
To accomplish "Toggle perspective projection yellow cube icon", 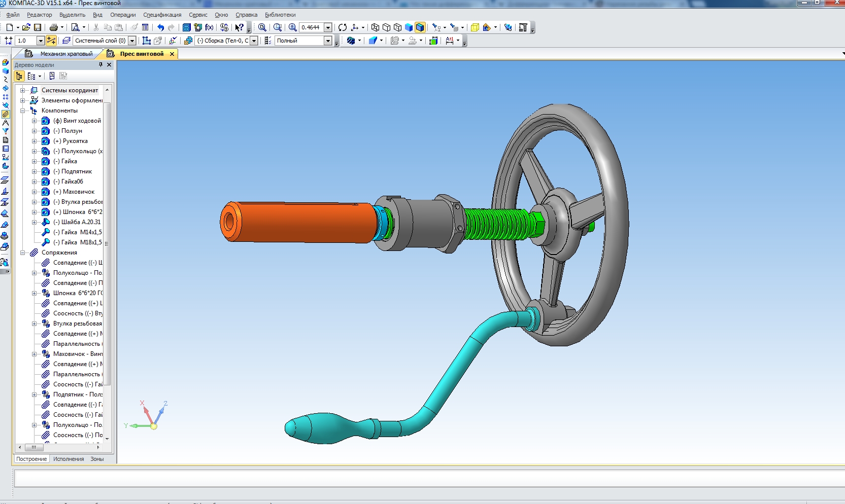I will [475, 27].
